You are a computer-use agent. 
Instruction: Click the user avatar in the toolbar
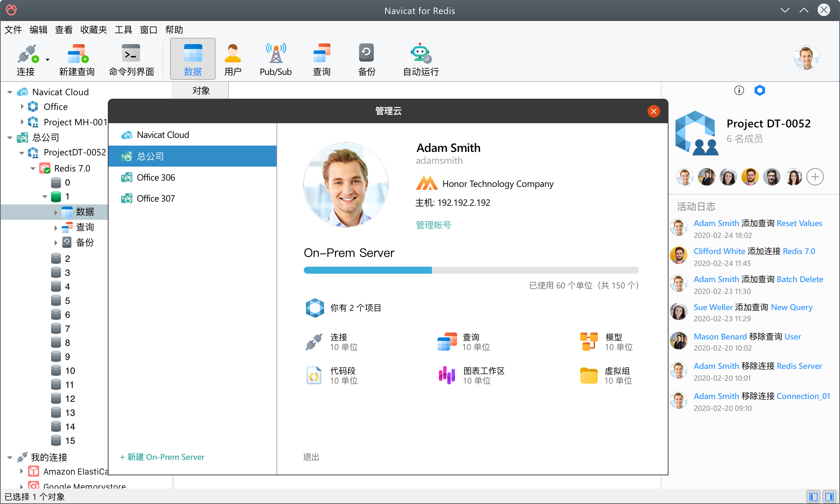[x=806, y=58]
